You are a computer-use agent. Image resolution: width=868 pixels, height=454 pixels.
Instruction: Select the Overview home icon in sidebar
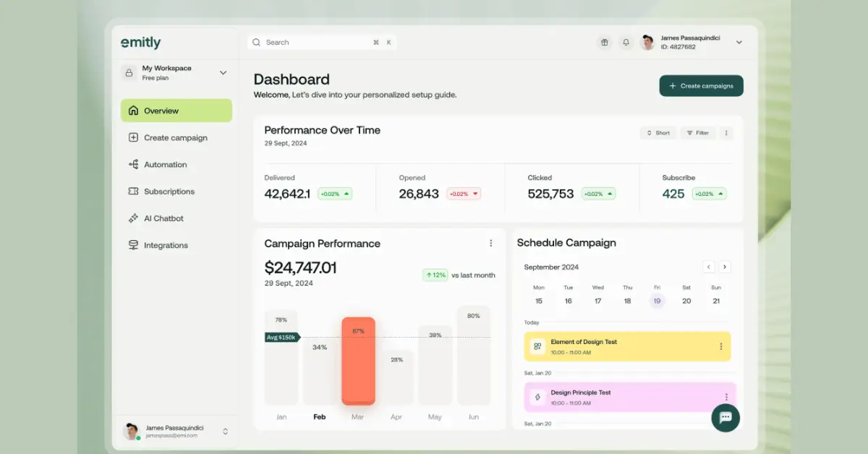(133, 110)
